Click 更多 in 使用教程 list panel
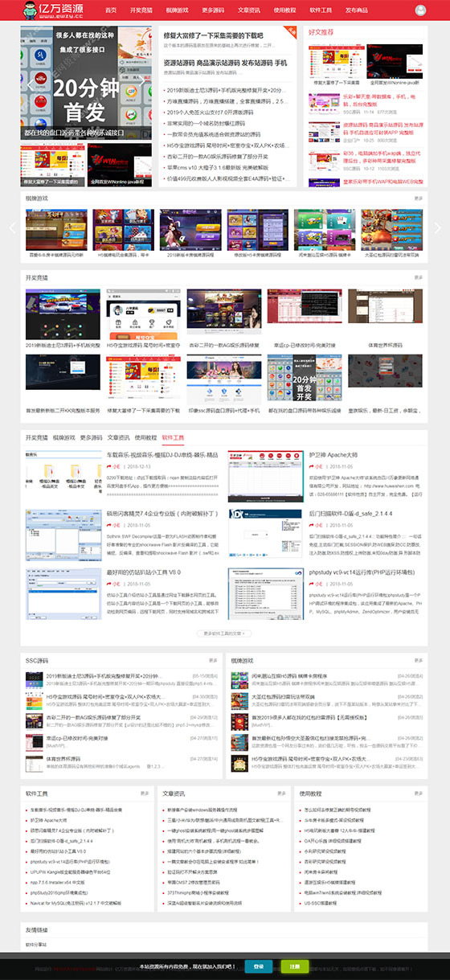Screen dimensions: 450x980 pyautogui.click(x=419, y=793)
